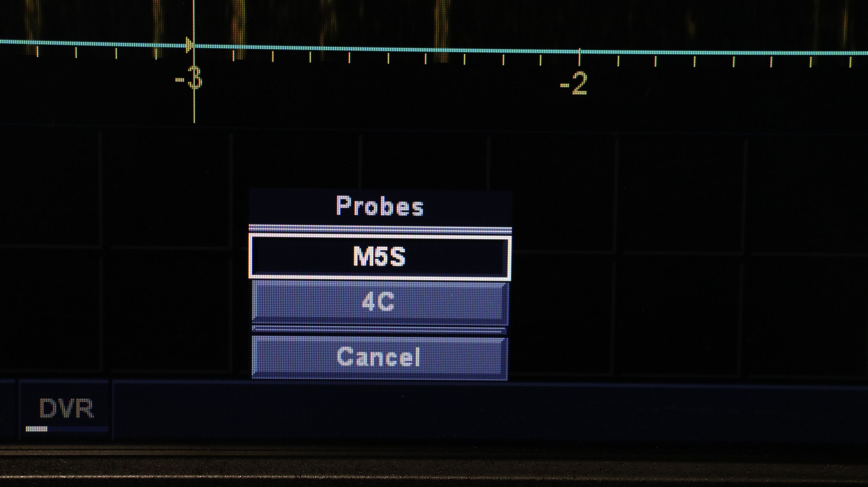Click the Probes dialog title header
Screen dimensions: 868x487
click(x=380, y=206)
